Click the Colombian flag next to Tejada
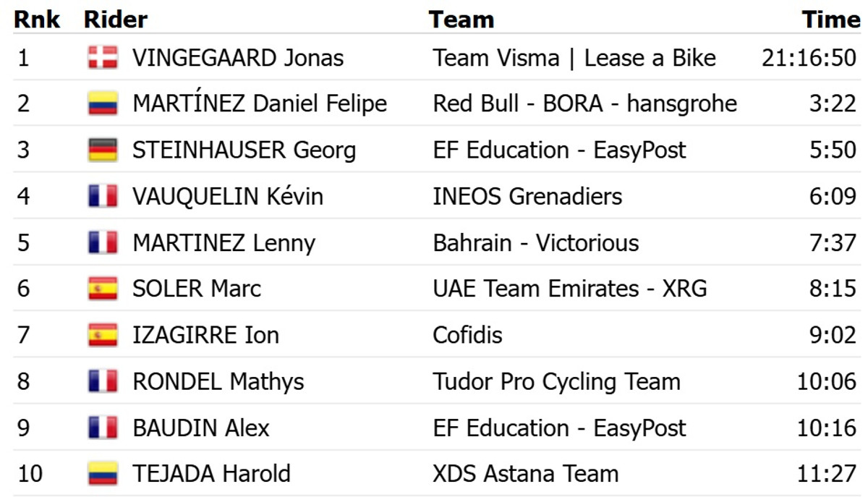This screenshot has height=497, width=868. click(x=102, y=475)
